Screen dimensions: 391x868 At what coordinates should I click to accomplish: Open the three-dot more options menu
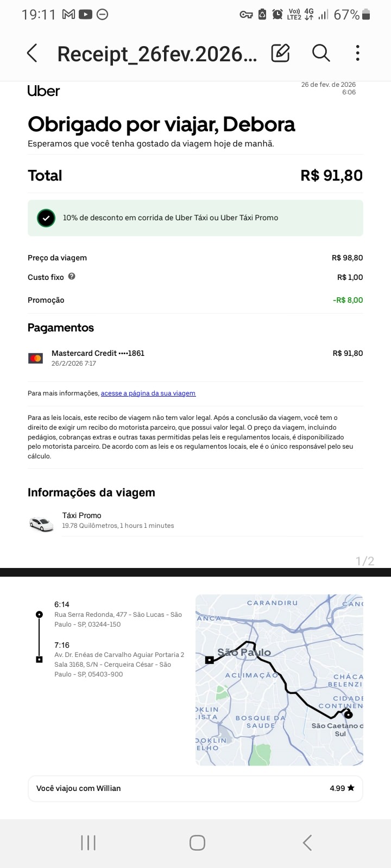(357, 53)
